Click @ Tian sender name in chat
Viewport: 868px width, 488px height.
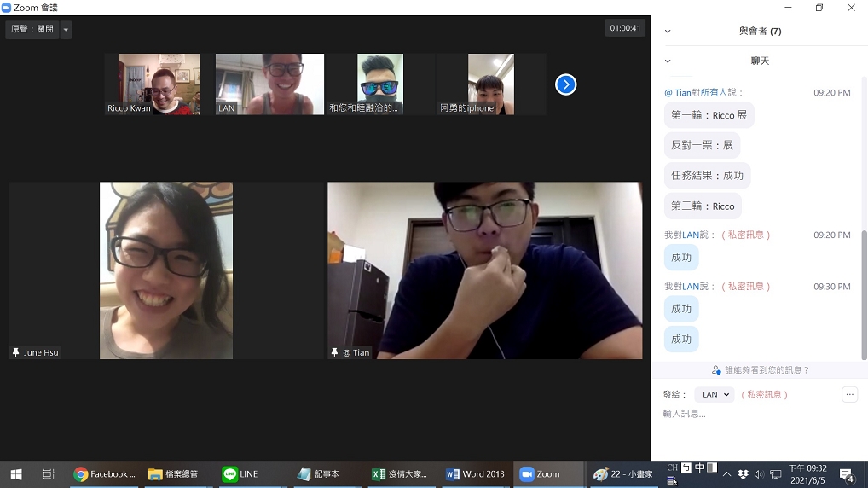[678, 92]
